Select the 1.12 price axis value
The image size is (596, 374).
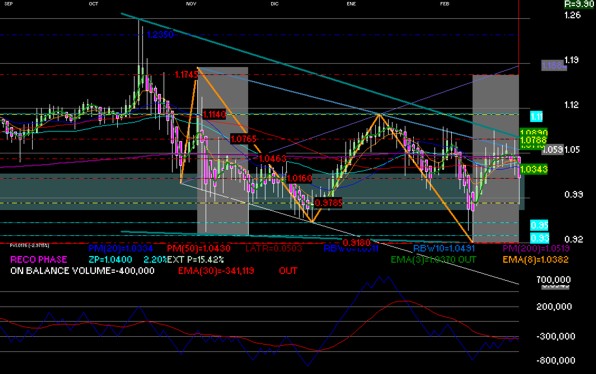point(572,105)
